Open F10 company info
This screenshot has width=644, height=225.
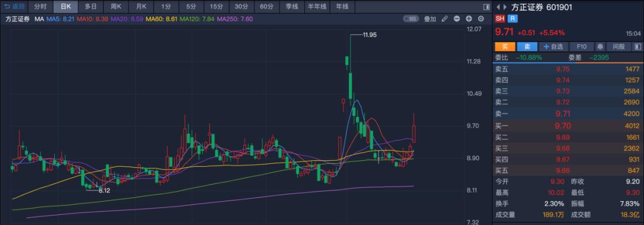click(581, 47)
